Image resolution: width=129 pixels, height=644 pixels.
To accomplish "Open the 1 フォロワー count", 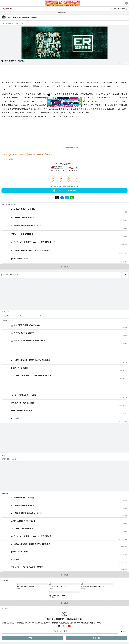I will tap(124, 631).
